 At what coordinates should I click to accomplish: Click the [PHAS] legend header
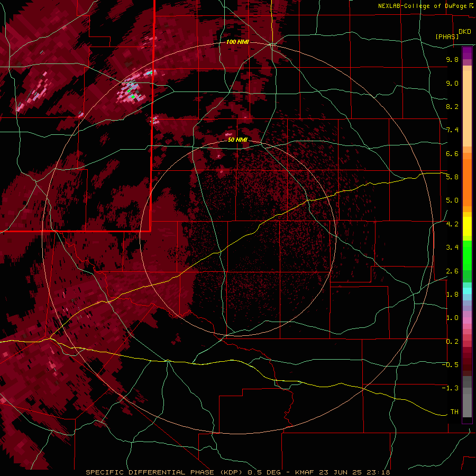(x=447, y=36)
